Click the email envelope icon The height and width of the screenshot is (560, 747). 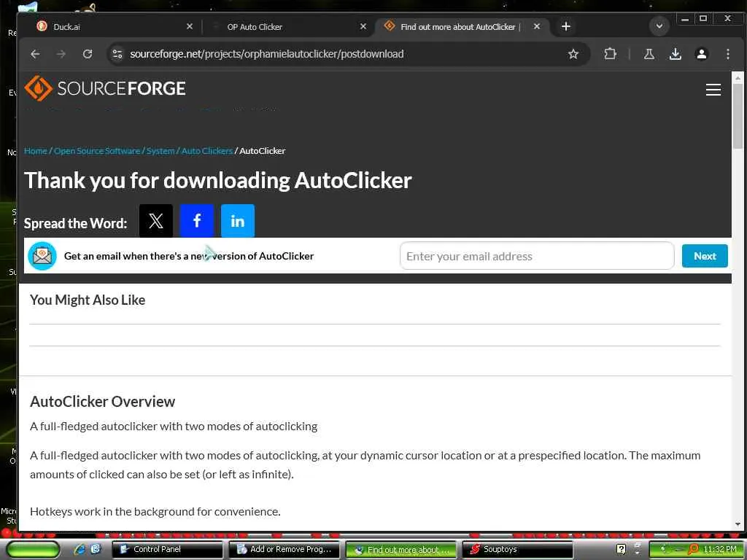click(42, 256)
